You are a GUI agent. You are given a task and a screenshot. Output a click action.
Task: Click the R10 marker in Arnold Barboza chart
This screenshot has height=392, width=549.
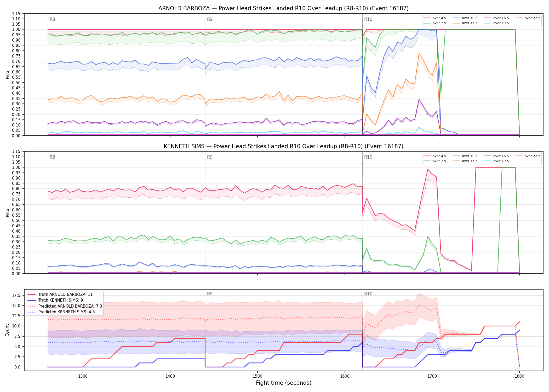368,19
